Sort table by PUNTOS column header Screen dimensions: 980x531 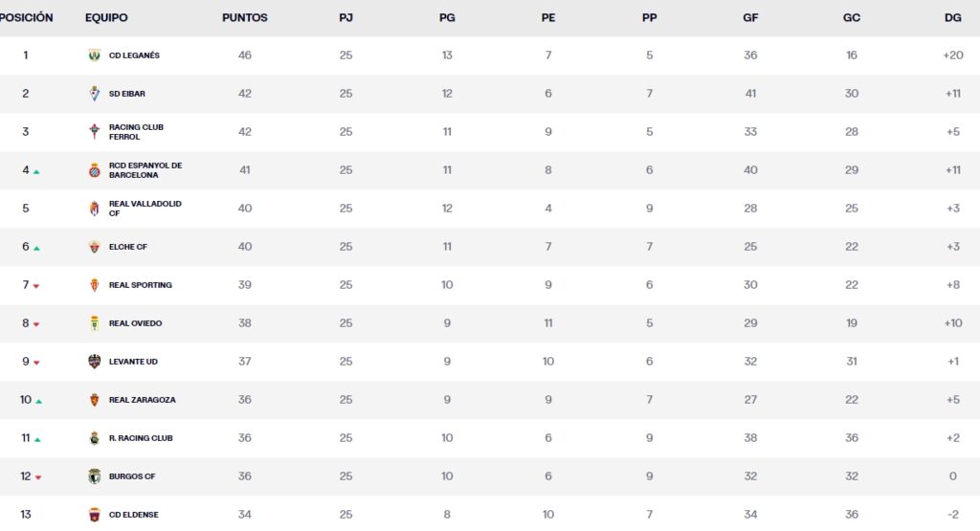(245, 18)
